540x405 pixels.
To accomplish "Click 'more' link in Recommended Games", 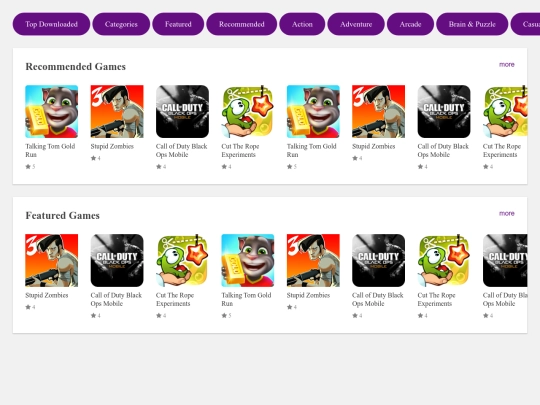I will [x=507, y=64].
